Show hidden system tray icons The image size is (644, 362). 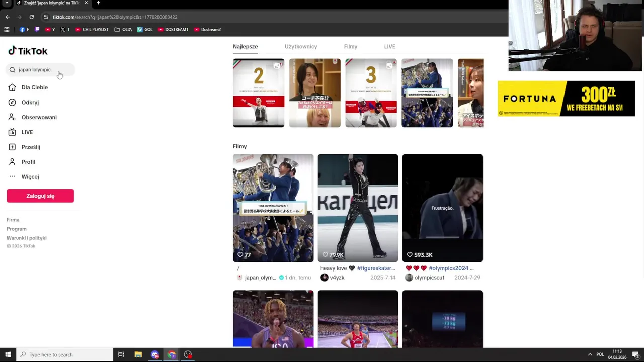[590, 354]
